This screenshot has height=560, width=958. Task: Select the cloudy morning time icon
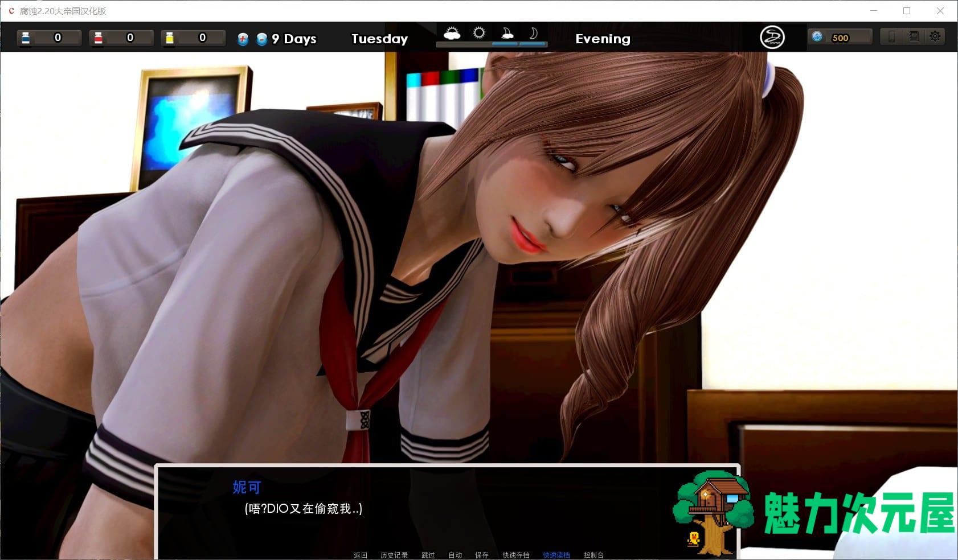point(452,33)
